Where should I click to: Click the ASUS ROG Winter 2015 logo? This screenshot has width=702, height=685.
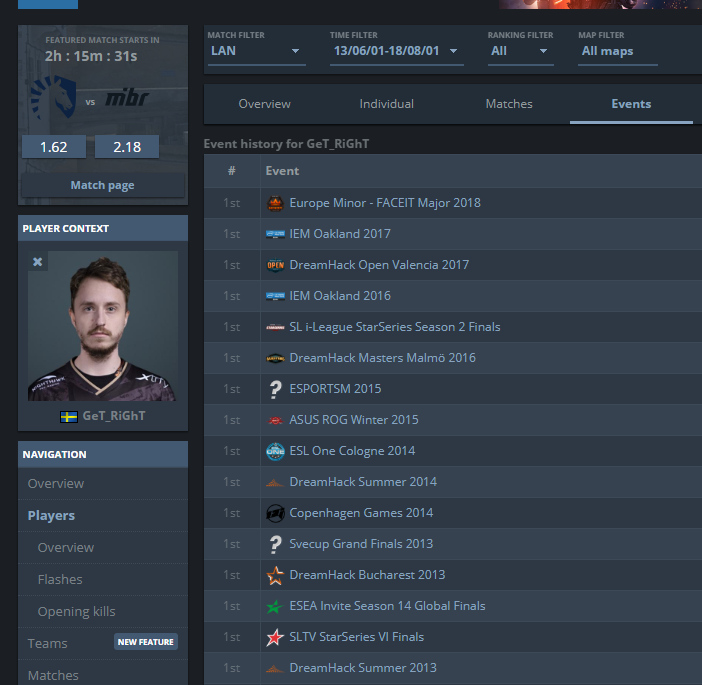(275, 420)
